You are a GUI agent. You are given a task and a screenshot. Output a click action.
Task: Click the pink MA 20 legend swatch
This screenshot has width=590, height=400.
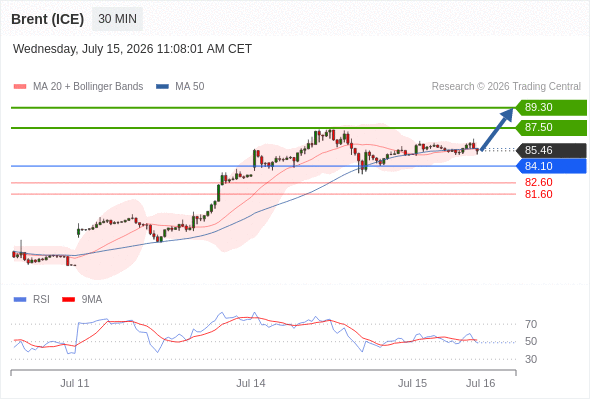coord(20,87)
